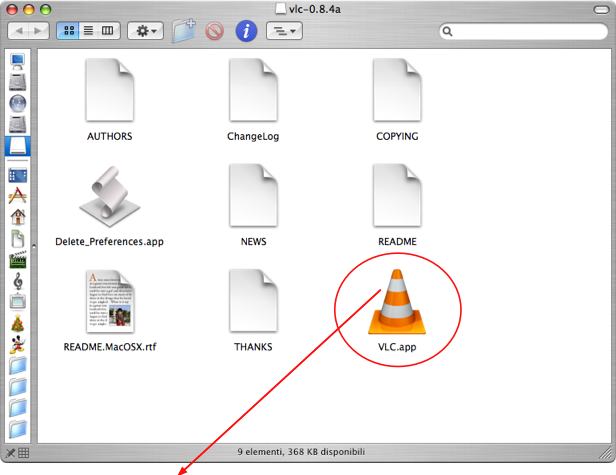Viewport: 616px width, 475px height.
Task: Open the Network globe in sidebar
Action: tap(18, 103)
